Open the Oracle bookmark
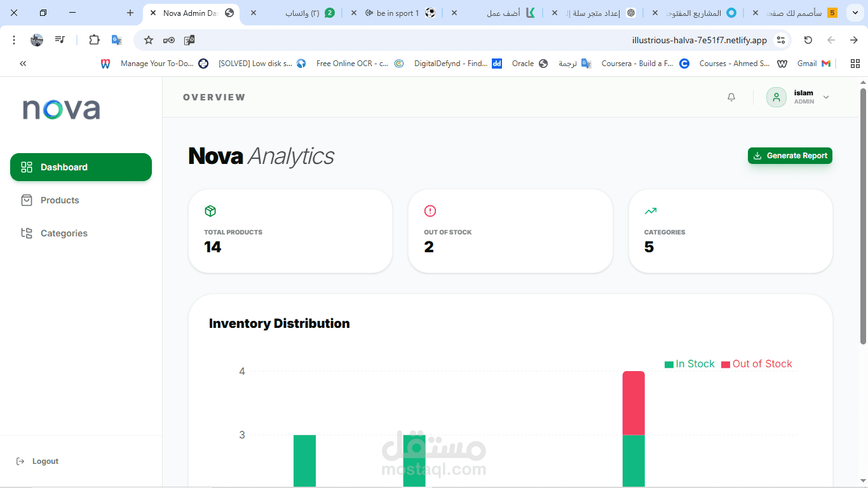 530,64
